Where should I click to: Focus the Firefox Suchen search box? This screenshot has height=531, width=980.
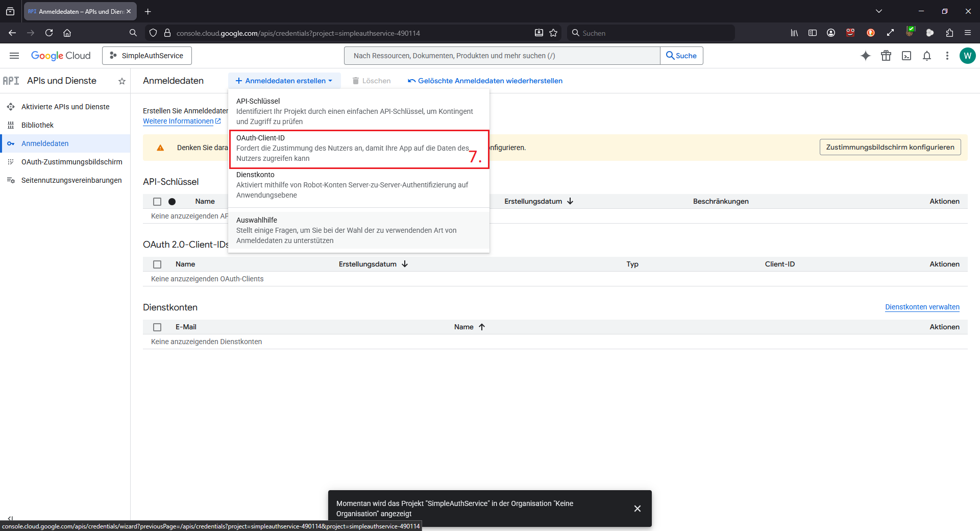coord(651,33)
